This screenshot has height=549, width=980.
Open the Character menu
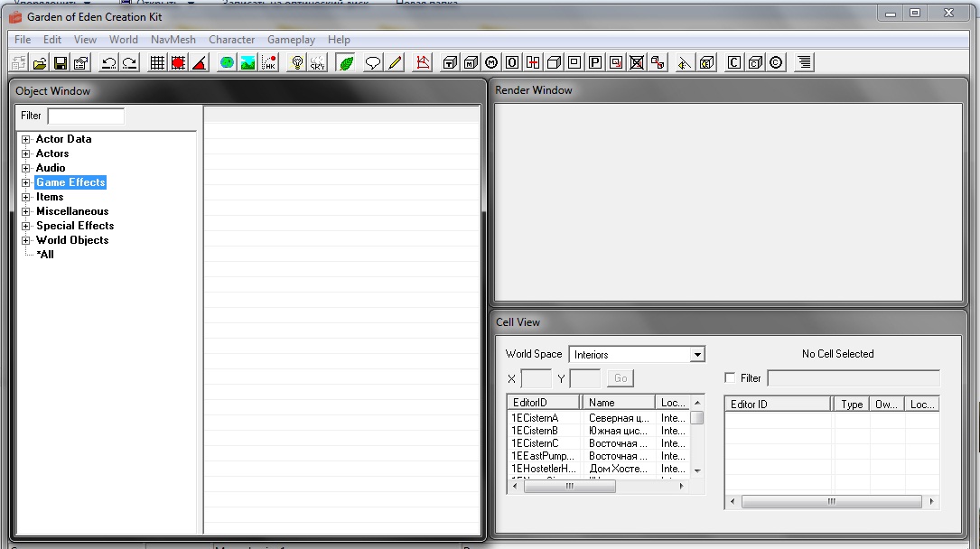click(232, 40)
